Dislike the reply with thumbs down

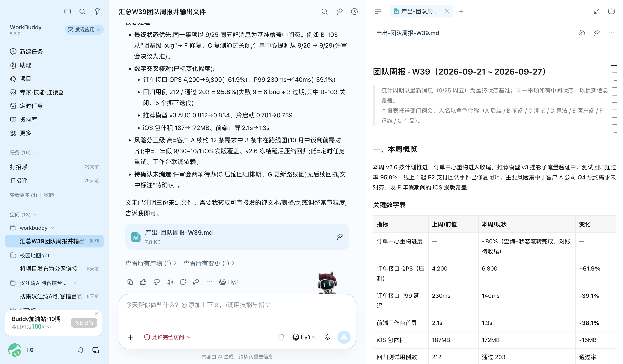click(157, 282)
